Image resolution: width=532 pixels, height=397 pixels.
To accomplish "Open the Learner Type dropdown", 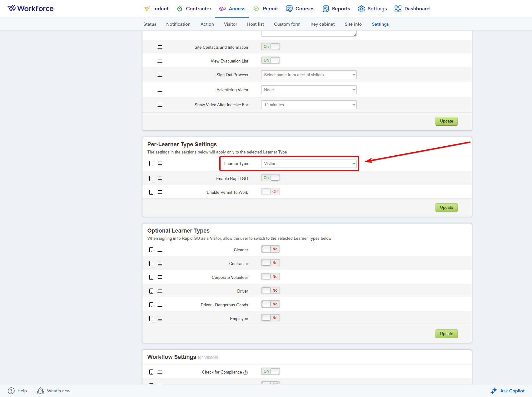I will [x=309, y=163].
